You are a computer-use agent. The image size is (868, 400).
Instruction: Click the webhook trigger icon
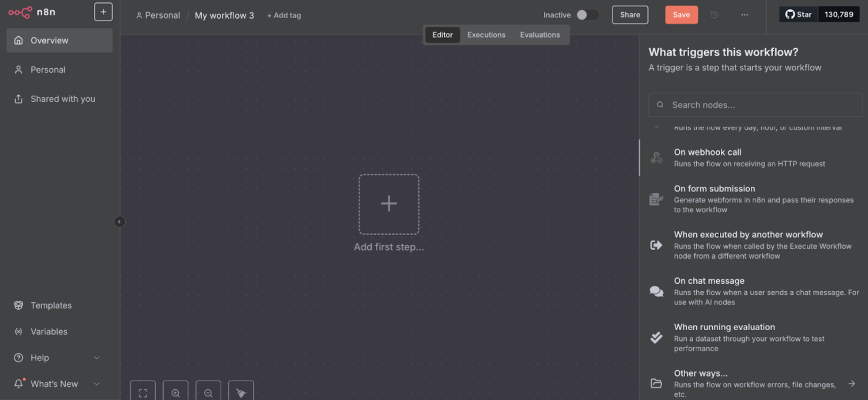(656, 158)
